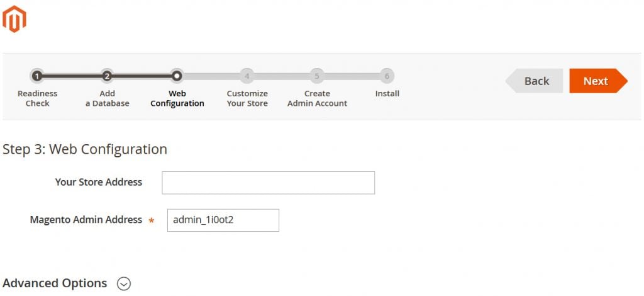This screenshot has height=296, width=644.
Task: Click the current step 3 circle marker
Action: pos(177,76)
